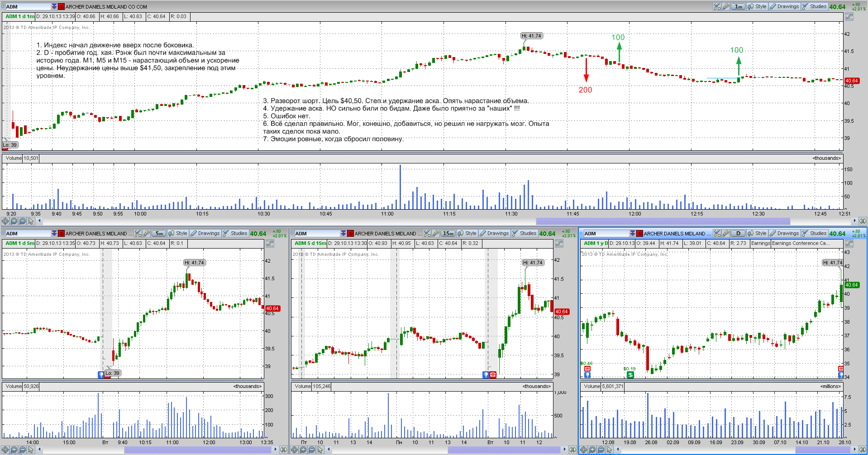The width and height of the screenshot is (868, 455).
Task: Open the Style menu in the 1m chart
Action: pyautogui.click(x=757, y=6)
